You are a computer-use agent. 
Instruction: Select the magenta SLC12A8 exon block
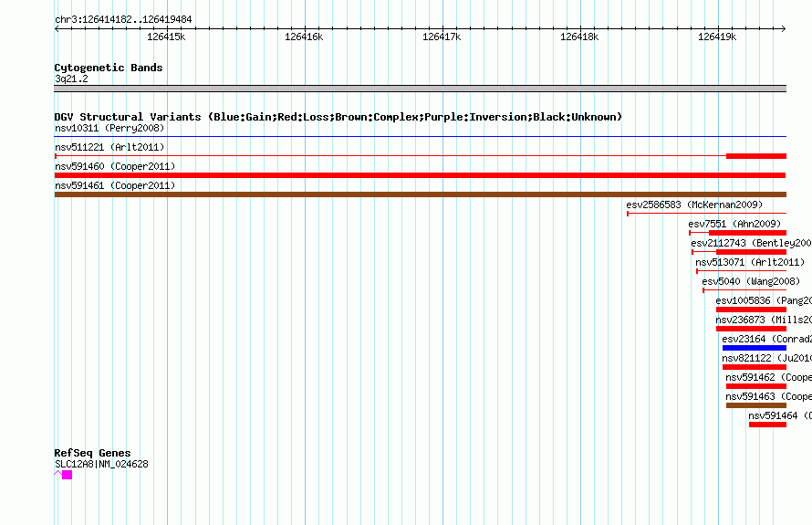67,475
